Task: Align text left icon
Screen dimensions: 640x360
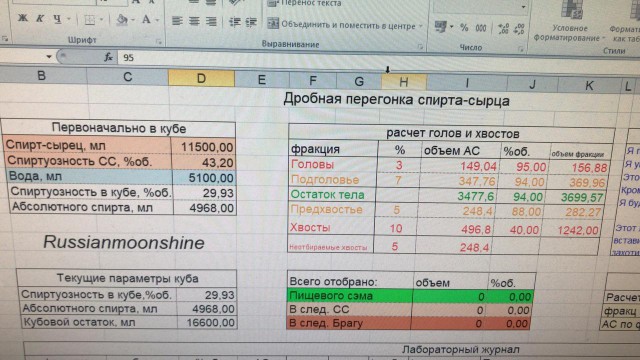Action: pyautogui.click(x=177, y=20)
